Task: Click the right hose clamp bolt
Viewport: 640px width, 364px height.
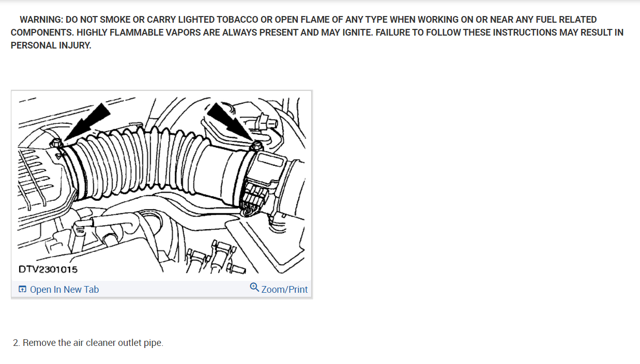Action: pyautogui.click(x=255, y=147)
